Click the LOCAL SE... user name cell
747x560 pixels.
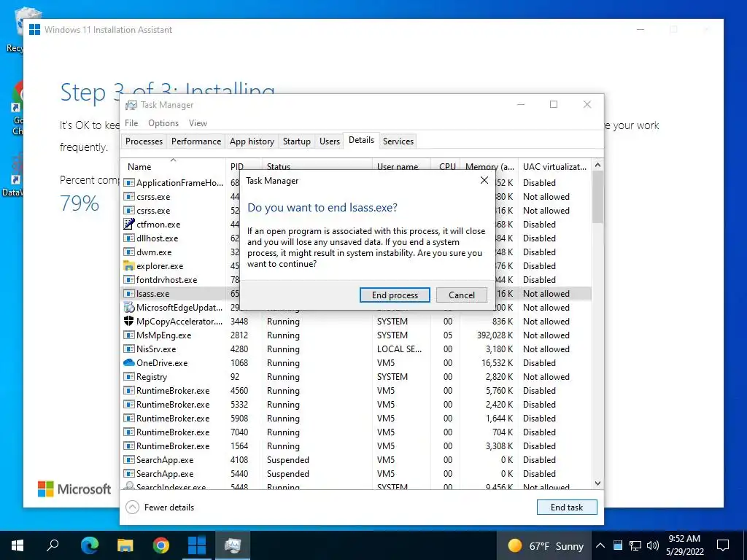[x=399, y=349]
